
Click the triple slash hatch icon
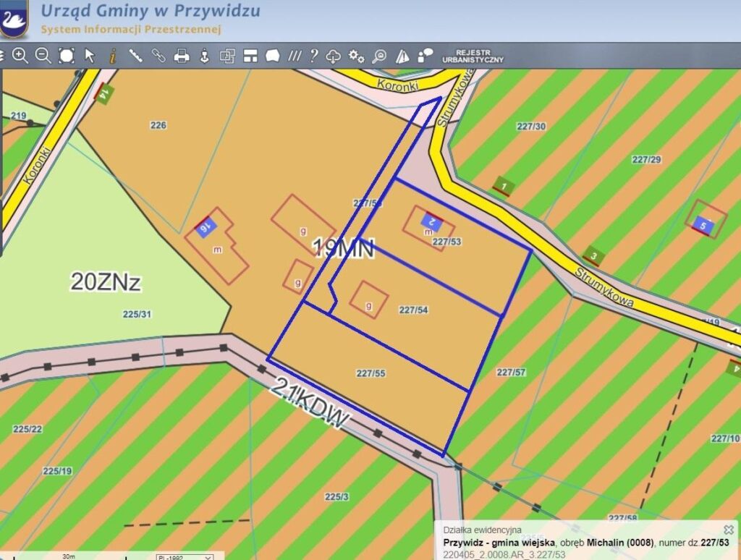click(x=295, y=56)
